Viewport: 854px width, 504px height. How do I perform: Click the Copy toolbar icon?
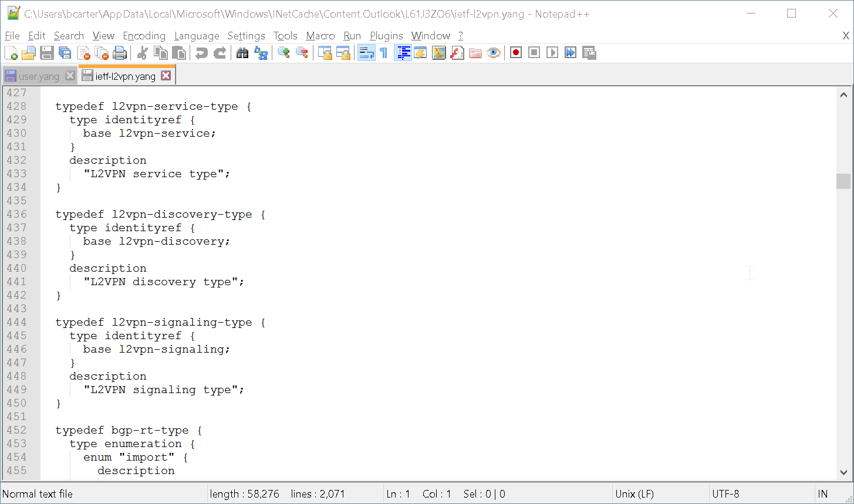pyautogui.click(x=160, y=53)
